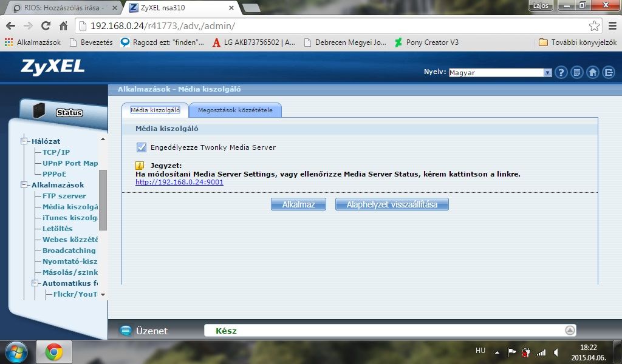The image size is (622, 364).
Task: Bookmark page with the star icon
Action: [594, 25]
